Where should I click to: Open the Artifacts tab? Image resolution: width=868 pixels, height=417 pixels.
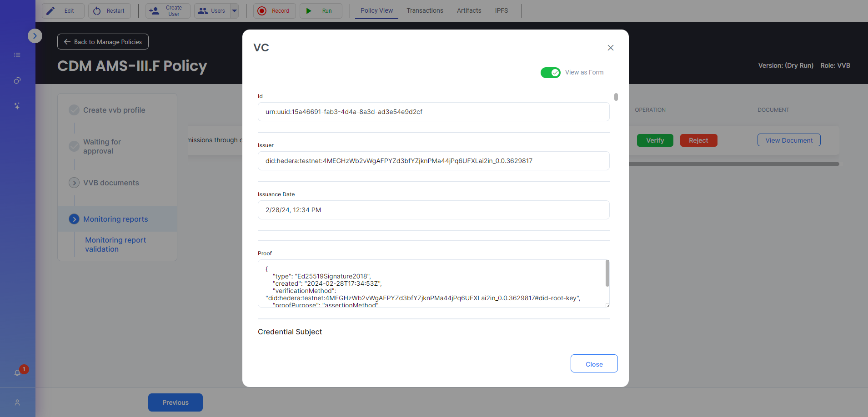(x=469, y=10)
